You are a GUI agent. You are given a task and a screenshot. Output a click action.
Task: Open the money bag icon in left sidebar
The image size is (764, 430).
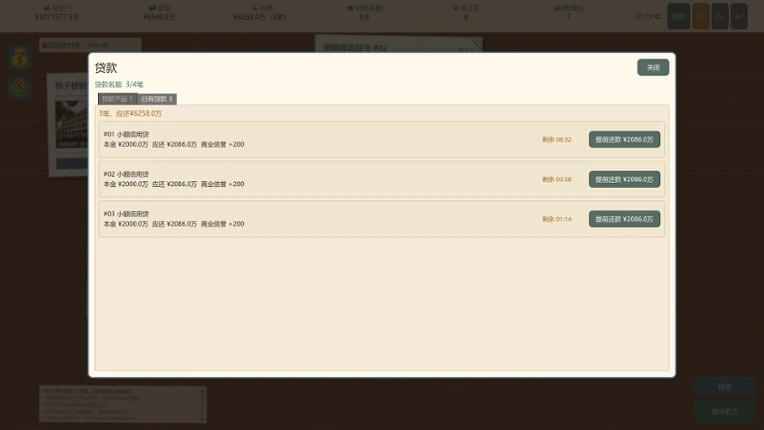click(20, 58)
